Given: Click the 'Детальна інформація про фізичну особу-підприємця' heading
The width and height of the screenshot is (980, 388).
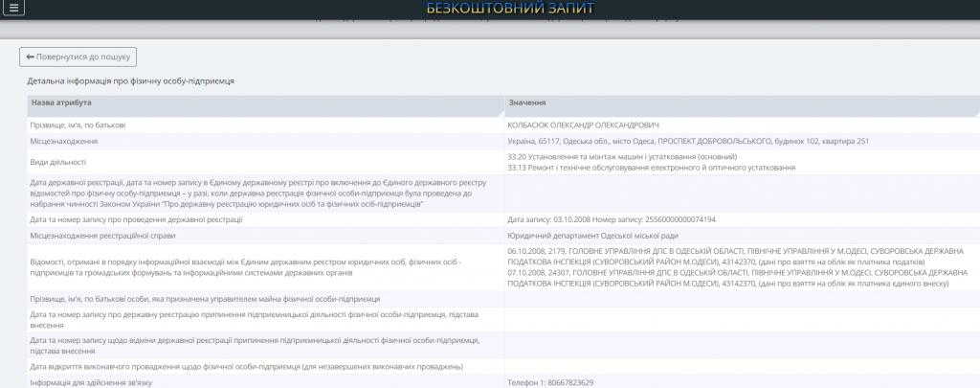Looking at the screenshot, I should 130,81.
